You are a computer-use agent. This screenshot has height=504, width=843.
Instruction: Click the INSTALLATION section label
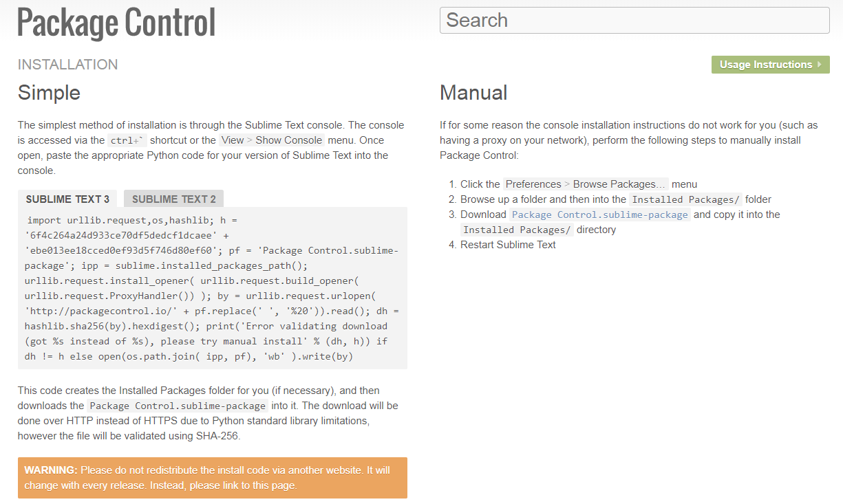[x=68, y=65]
